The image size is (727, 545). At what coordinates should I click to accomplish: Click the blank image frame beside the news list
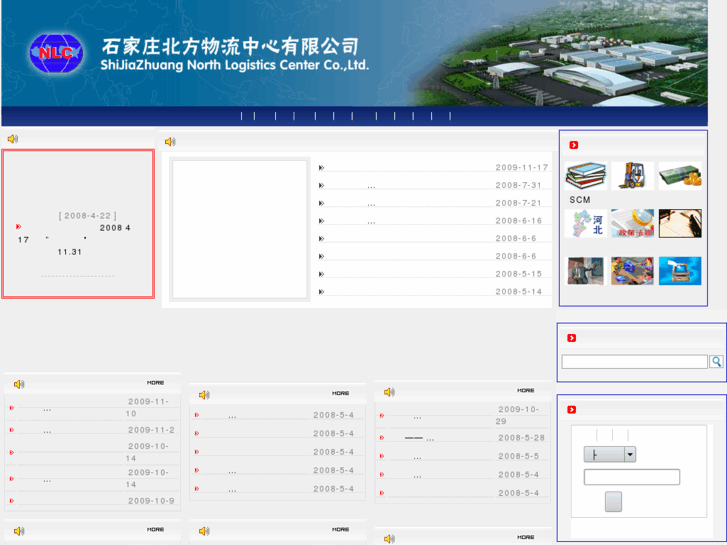[240, 230]
